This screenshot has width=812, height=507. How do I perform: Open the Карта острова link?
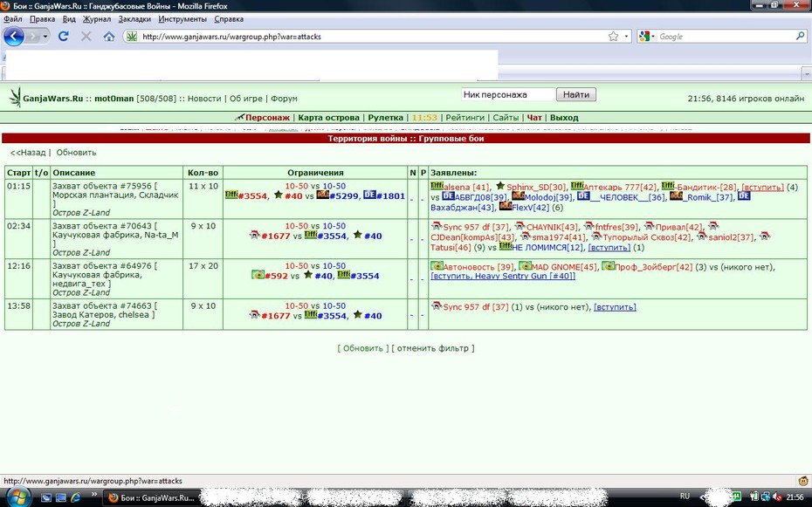tap(329, 118)
